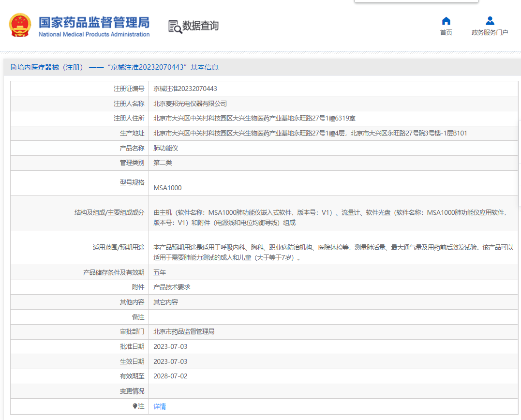Click 首页 label text
Viewport: 521px width, 420px height.
[446, 32]
